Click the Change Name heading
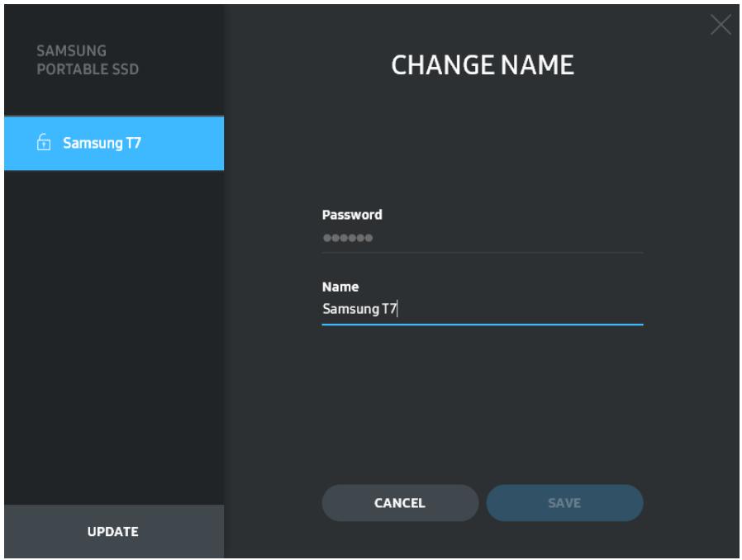 pyautogui.click(x=483, y=64)
